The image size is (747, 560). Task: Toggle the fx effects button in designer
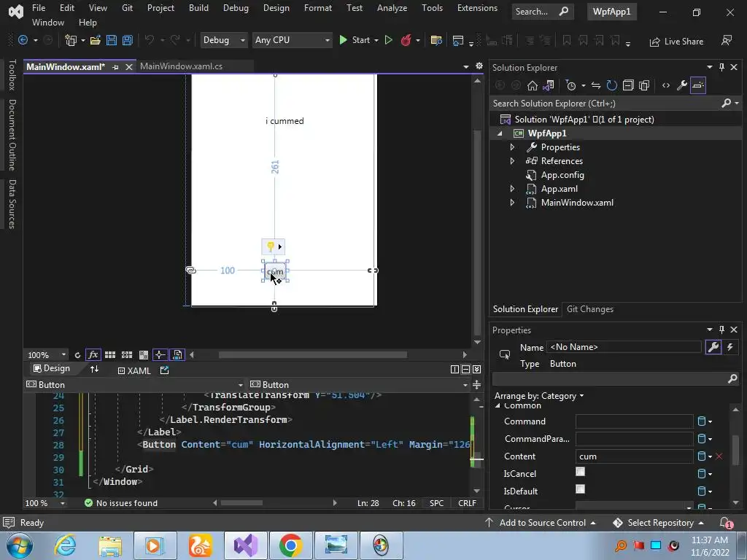pos(93,355)
